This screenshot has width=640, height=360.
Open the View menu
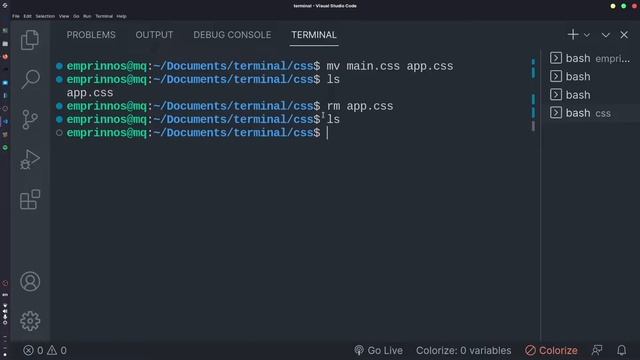click(64, 16)
